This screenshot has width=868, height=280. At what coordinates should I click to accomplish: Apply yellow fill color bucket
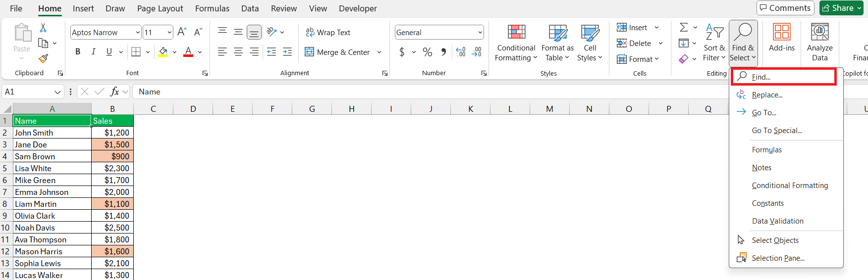tap(163, 51)
